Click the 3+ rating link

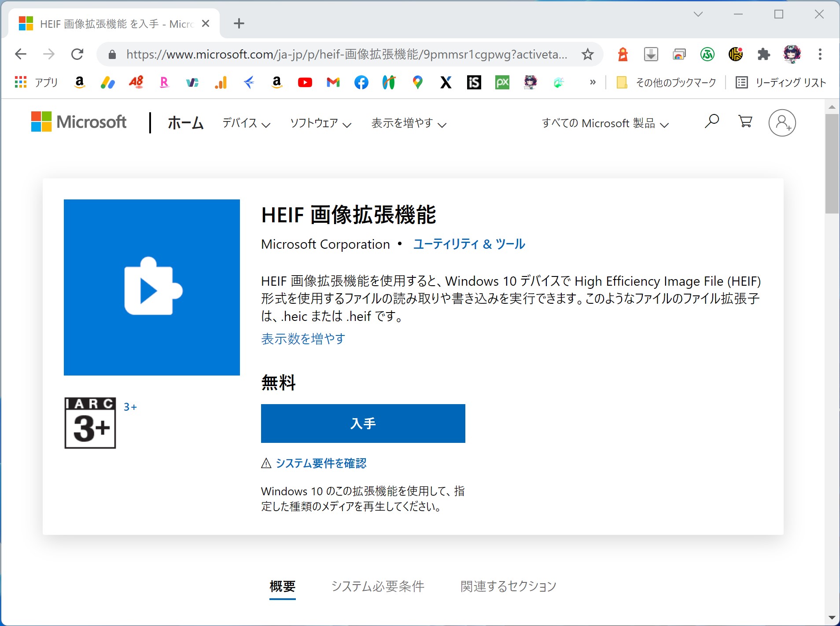130,407
